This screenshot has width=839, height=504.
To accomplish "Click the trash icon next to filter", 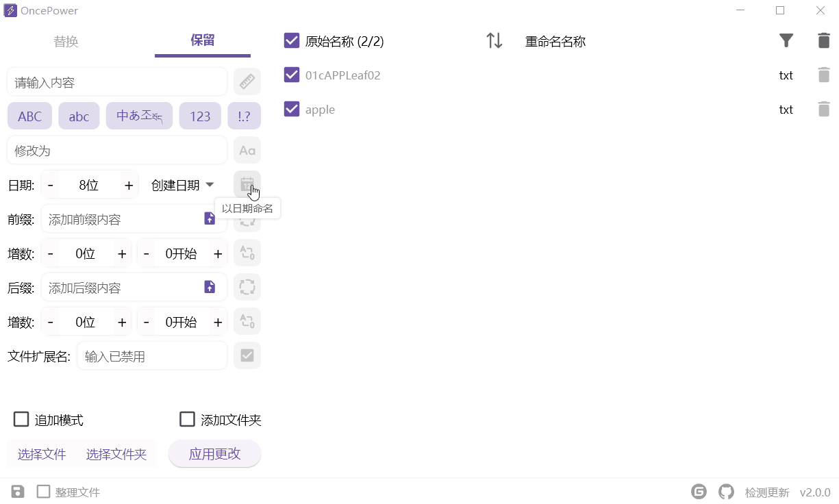I will click(823, 40).
